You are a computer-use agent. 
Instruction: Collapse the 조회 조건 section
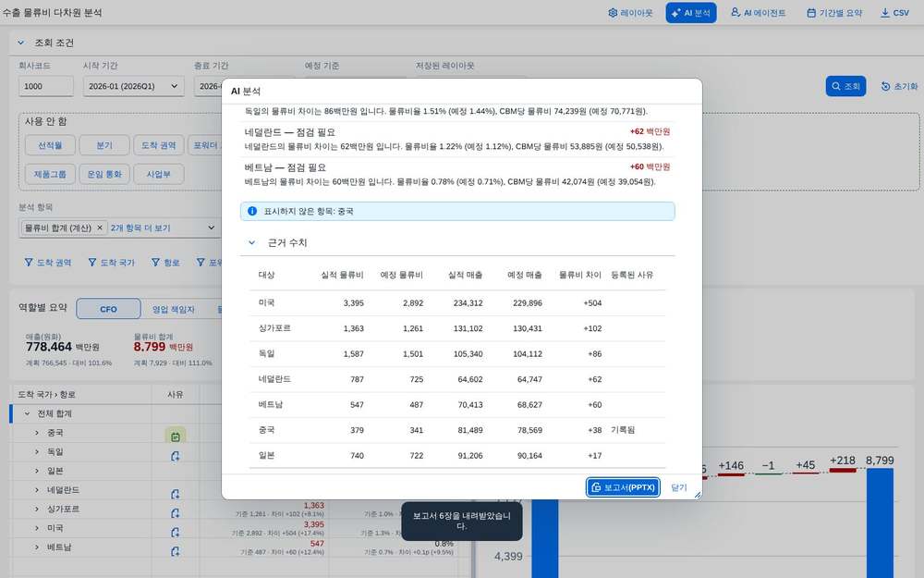(x=21, y=43)
